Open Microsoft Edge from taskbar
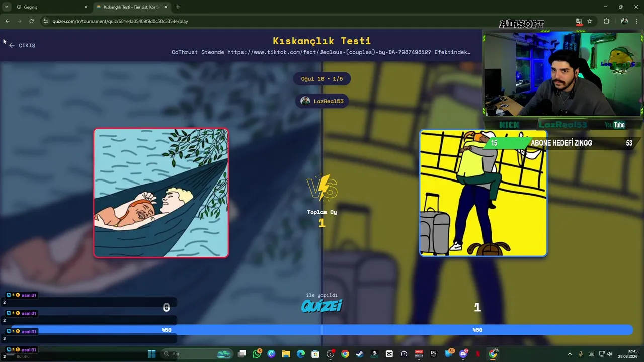Viewport: 644px width, 362px height. 301,354
